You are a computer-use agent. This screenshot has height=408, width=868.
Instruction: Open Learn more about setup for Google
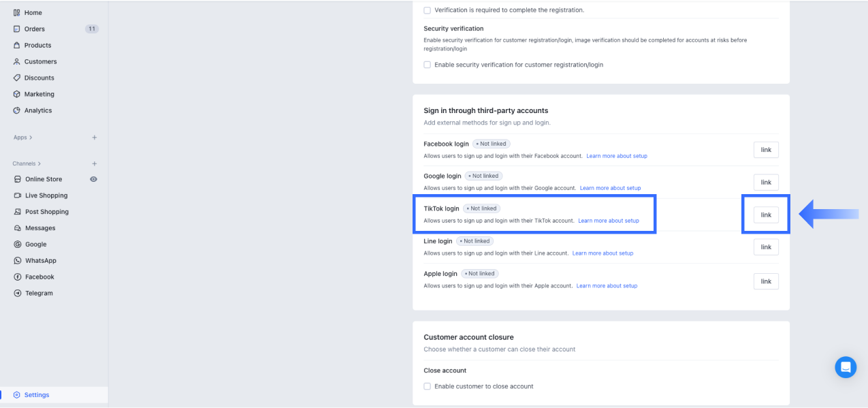click(x=610, y=188)
